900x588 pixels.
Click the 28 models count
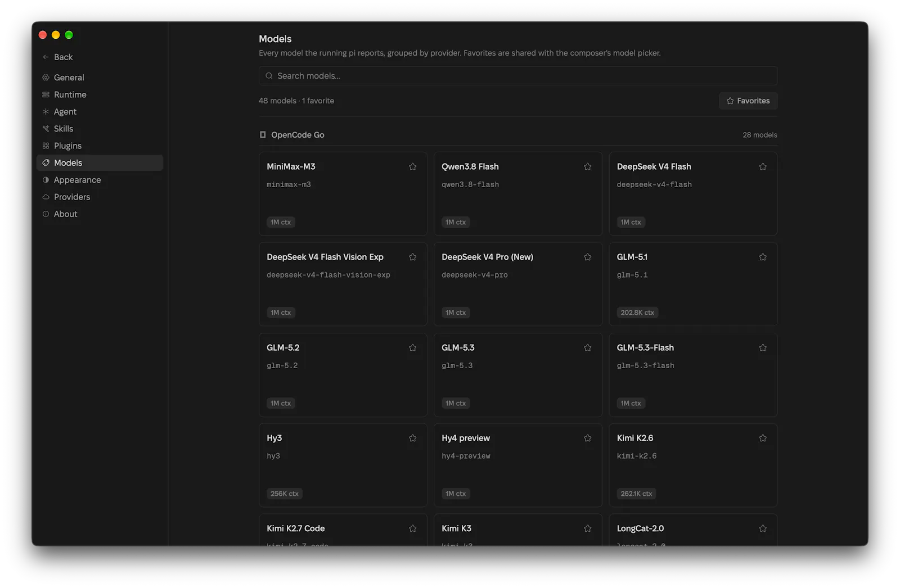pos(759,135)
